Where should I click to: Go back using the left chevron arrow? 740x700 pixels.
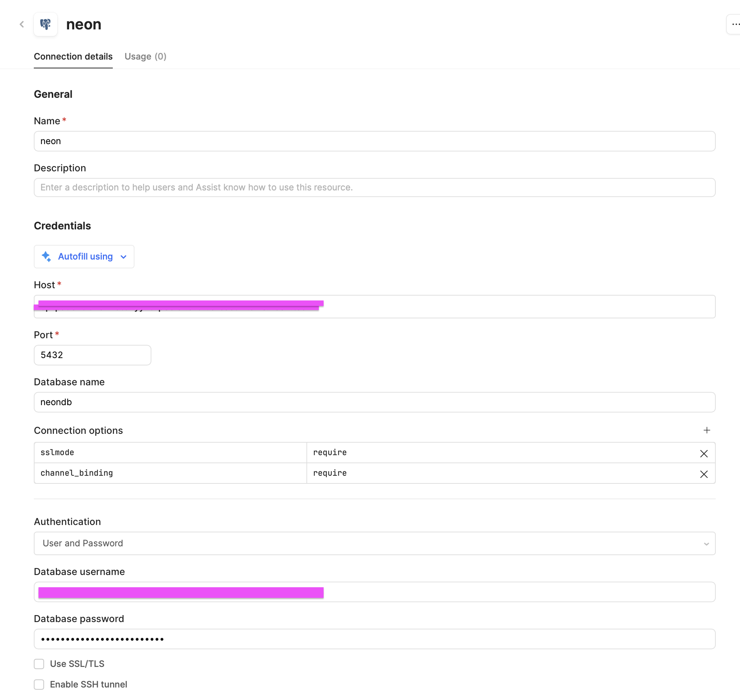click(22, 25)
